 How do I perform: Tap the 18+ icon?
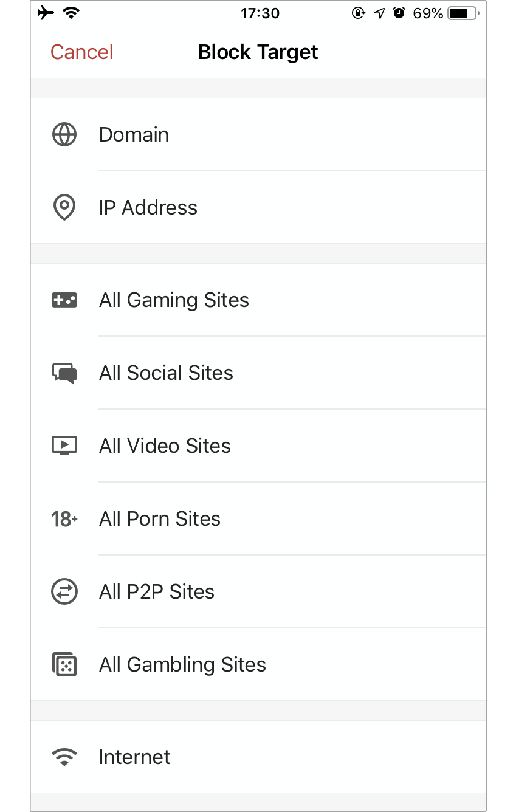(64, 519)
